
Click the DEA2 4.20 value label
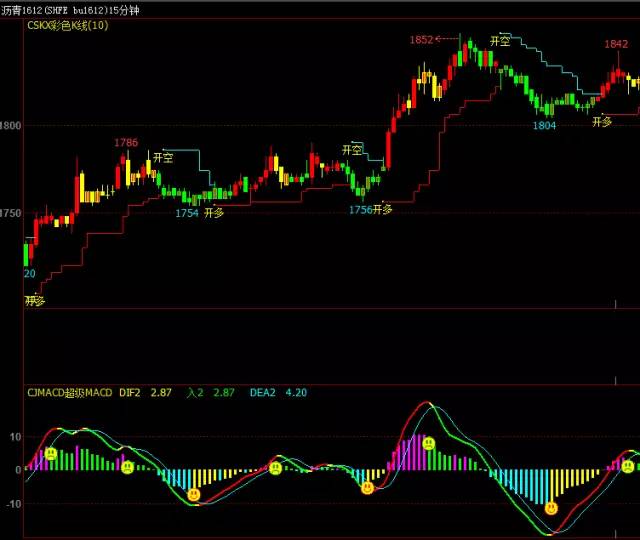[278, 393]
